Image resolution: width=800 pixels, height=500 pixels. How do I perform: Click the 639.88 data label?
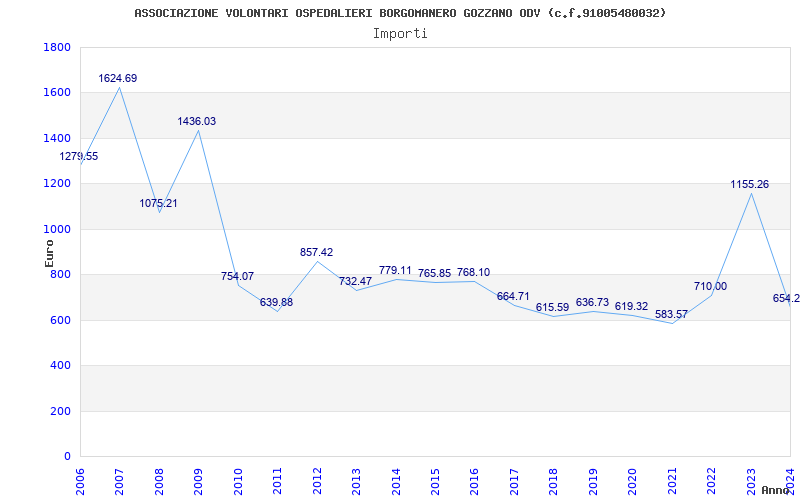276,302
